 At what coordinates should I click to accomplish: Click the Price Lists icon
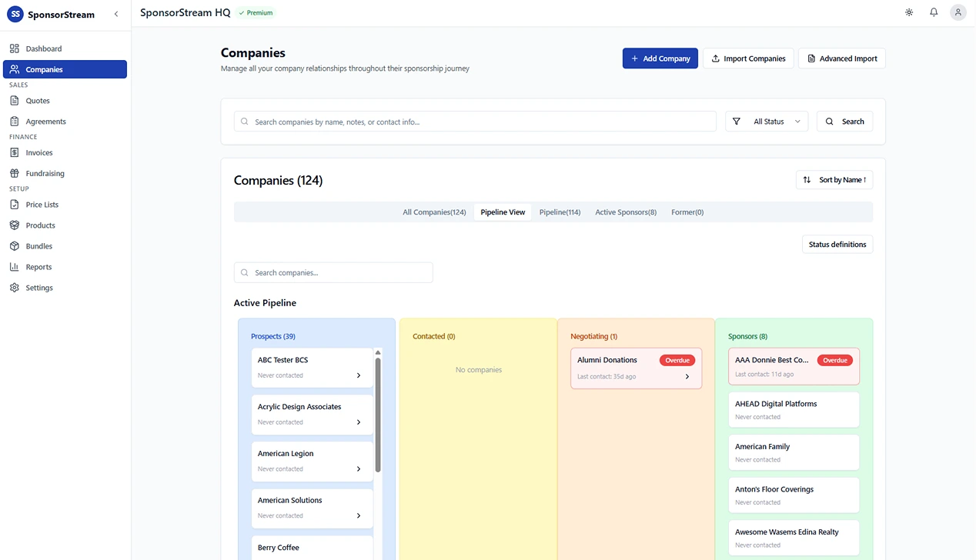[15, 205]
